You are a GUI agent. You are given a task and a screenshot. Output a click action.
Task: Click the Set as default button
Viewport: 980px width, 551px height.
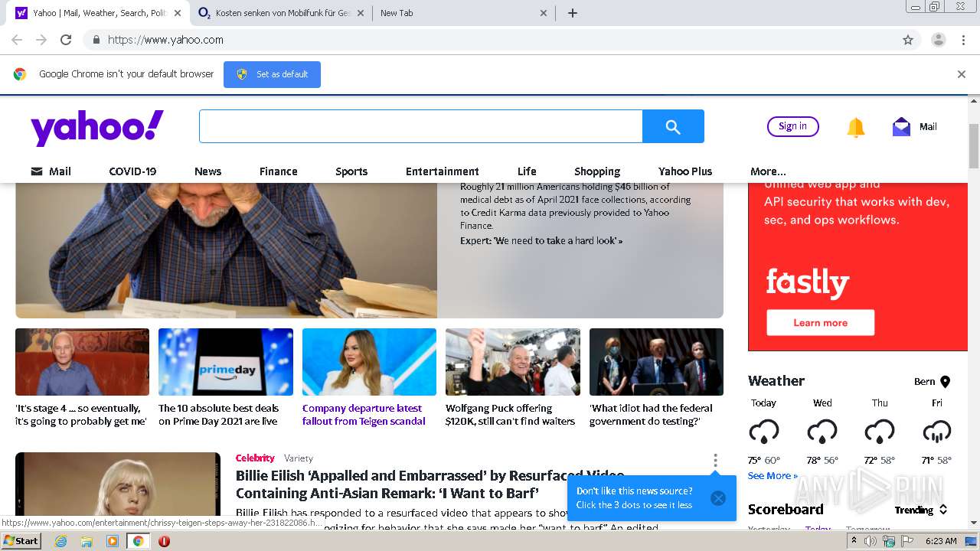tap(272, 74)
